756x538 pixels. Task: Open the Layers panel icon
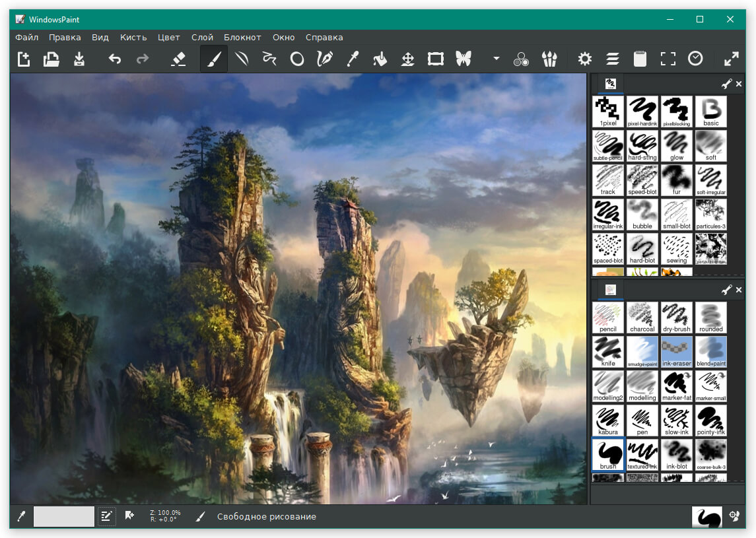tap(612, 59)
